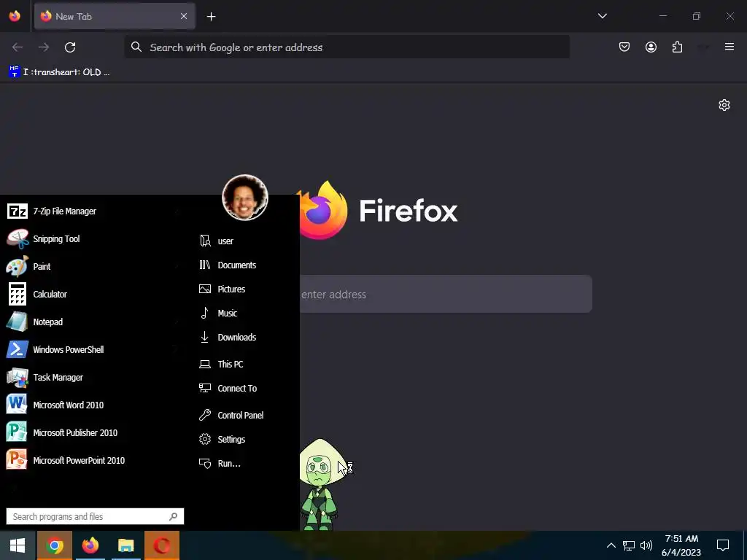Click the Firefox View button

click(x=15, y=16)
